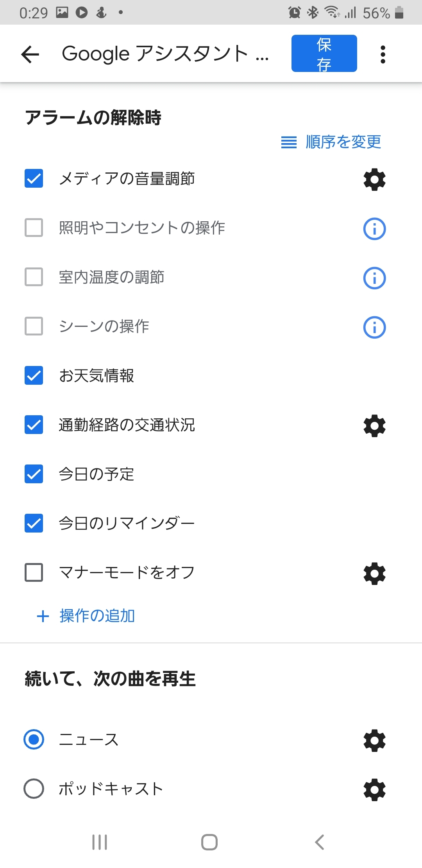Select the ポッドキャスト radio button
This screenshot has width=422, height=868.
tap(34, 789)
